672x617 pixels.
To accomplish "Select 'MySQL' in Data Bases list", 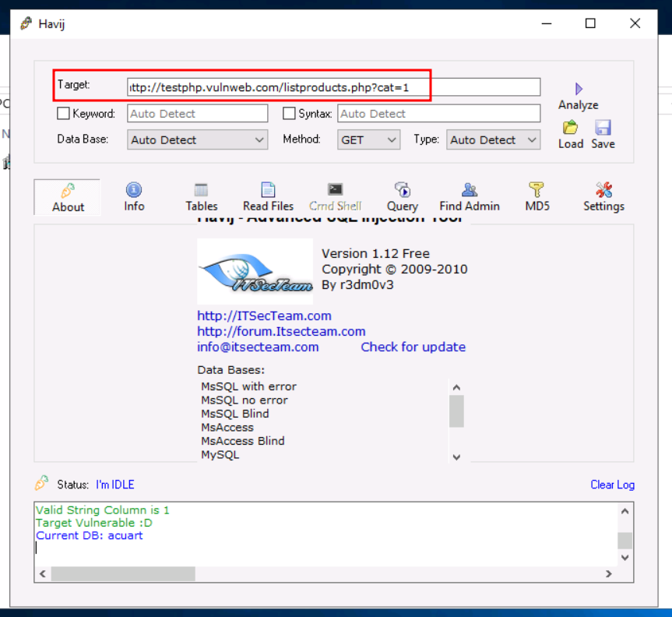I will [x=220, y=455].
